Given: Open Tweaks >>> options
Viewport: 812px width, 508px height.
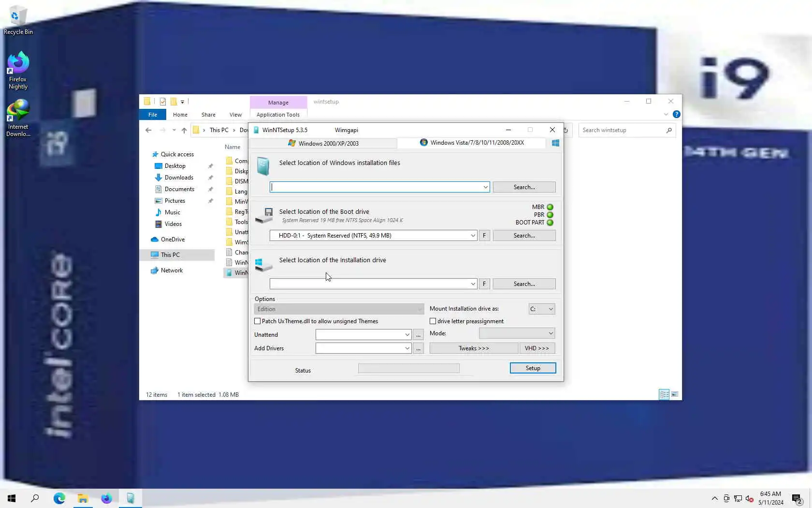Looking at the screenshot, I should pos(474,348).
